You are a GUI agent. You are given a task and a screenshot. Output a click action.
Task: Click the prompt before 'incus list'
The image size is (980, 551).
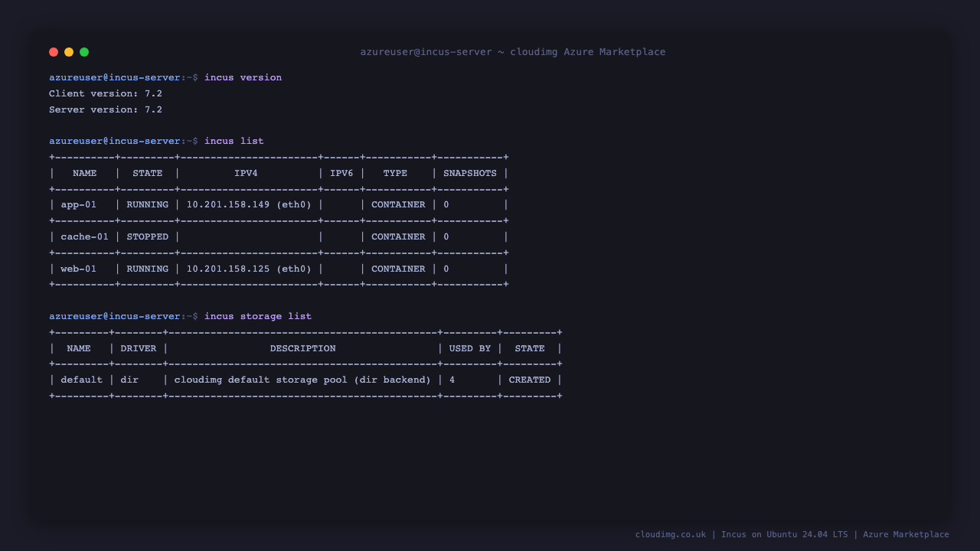click(123, 141)
